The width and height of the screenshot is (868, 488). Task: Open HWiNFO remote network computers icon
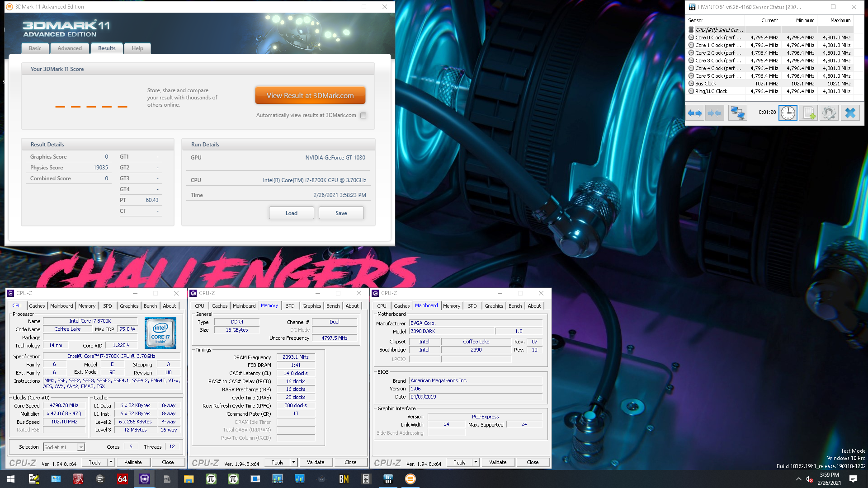[x=737, y=113]
